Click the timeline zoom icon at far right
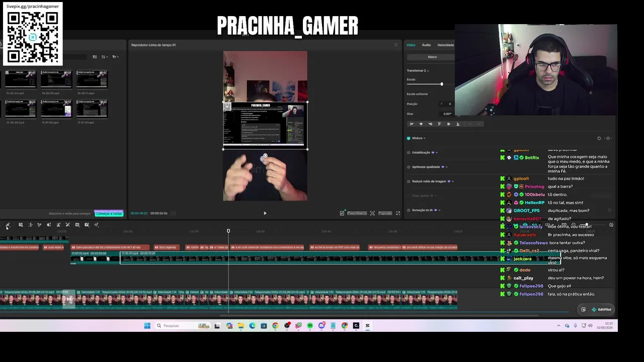 [611, 225]
